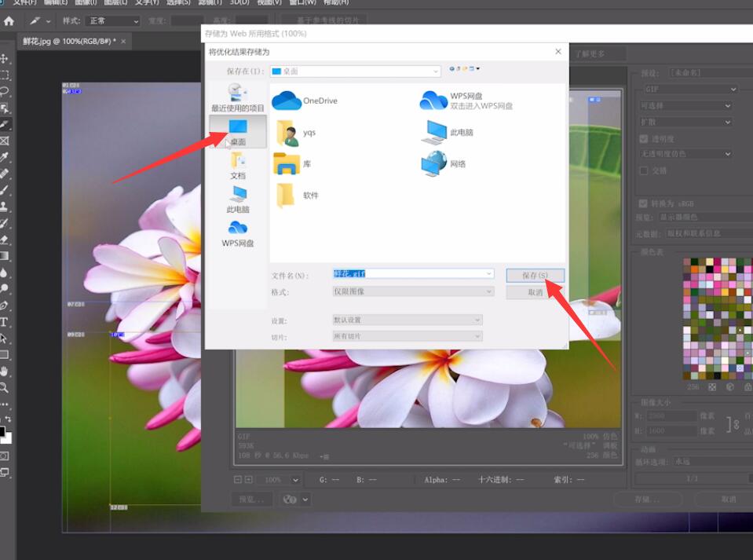Viewport: 753px width, 560px height.
Task: Select the 软件 folder
Action: click(297, 196)
